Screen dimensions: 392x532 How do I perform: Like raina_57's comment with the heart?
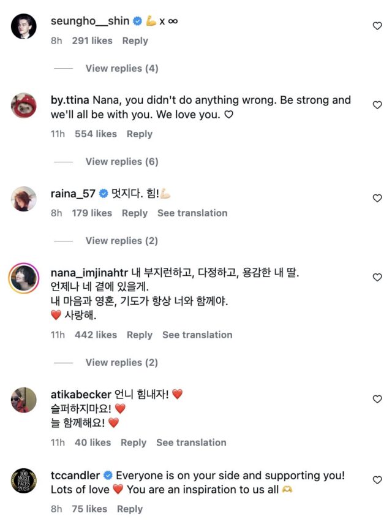tap(377, 198)
